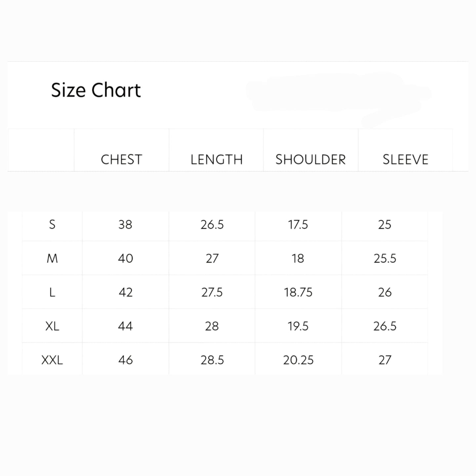Select the CHEST column header
The height and width of the screenshot is (476, 476).
[x=121, y=160]
